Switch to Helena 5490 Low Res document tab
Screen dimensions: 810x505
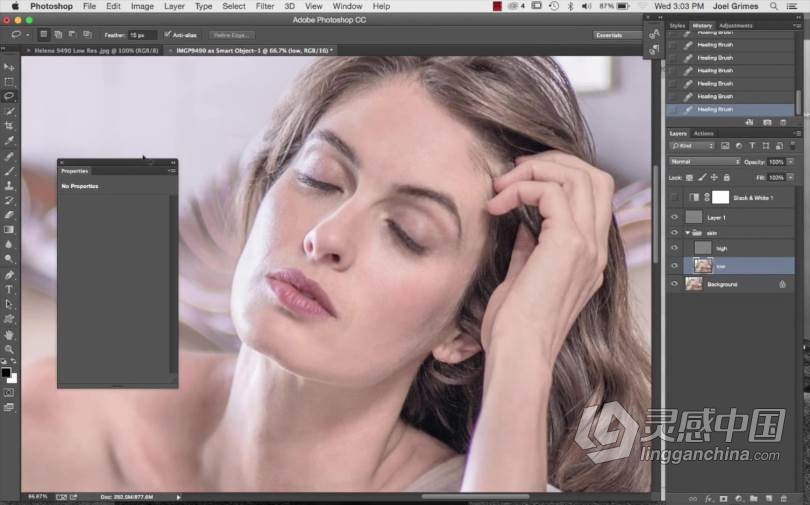tap(96, 51)
